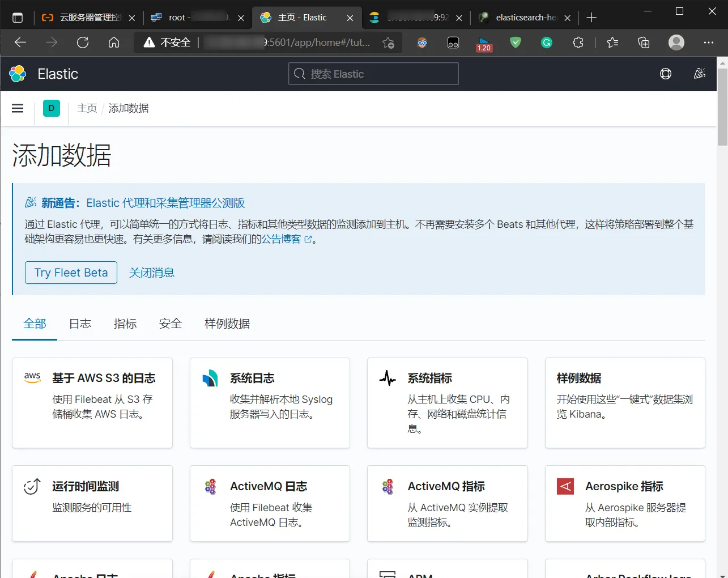The height and width of the screenshot is (578, 728).
Task: Switch to the 日志 tab
Action: [x=80, y=324]
